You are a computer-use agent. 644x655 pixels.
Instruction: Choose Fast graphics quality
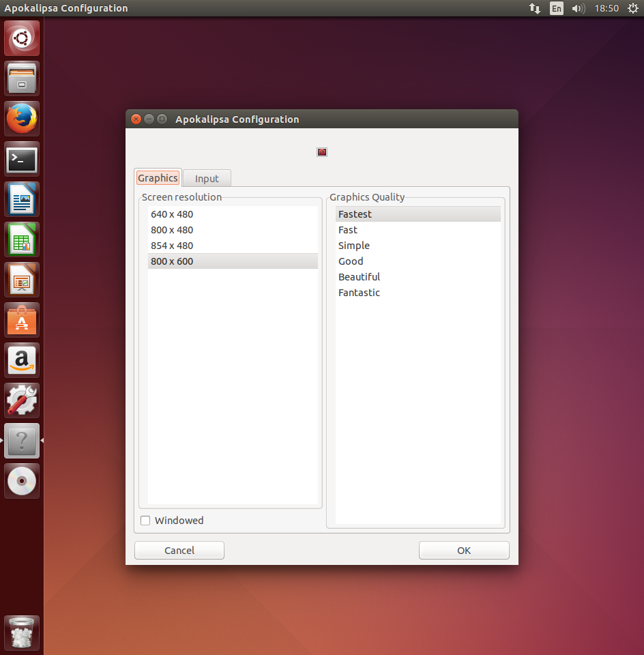[418, 230]
